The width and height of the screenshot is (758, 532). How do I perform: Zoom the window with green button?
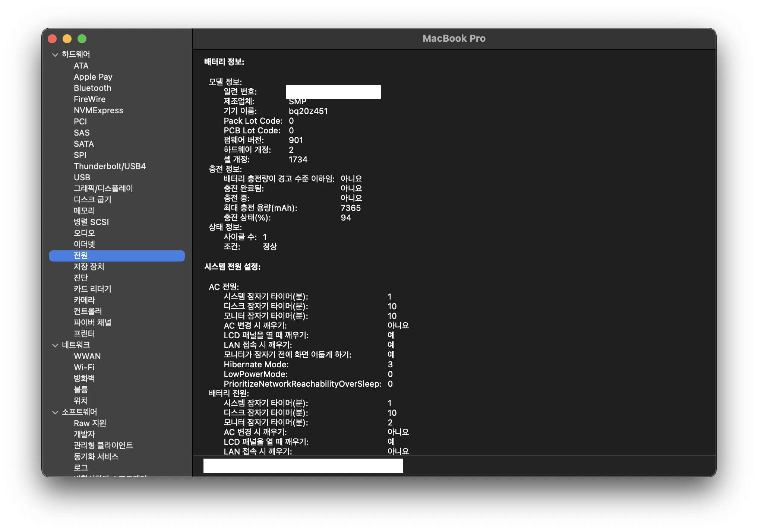(82, 39)
